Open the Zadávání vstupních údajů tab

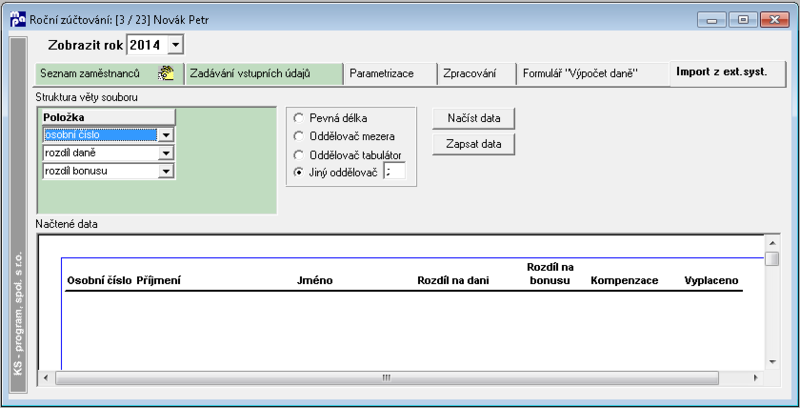pos(264,73)
